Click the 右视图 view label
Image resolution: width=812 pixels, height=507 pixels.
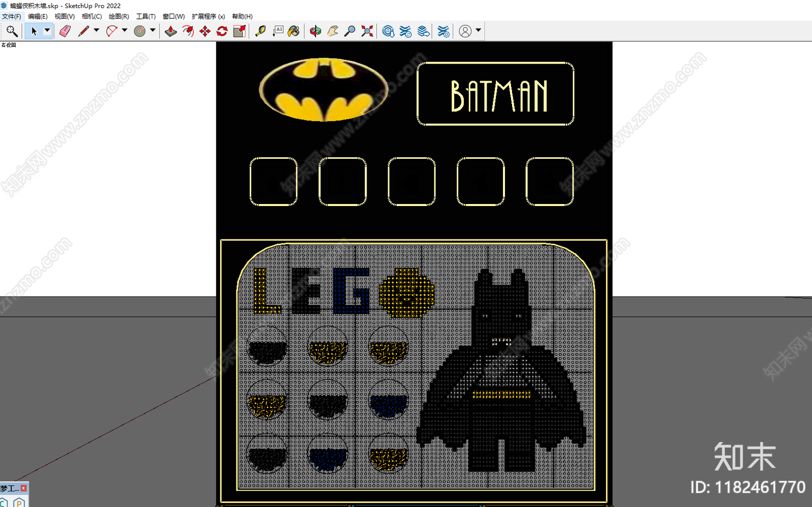tap(9, 45)
